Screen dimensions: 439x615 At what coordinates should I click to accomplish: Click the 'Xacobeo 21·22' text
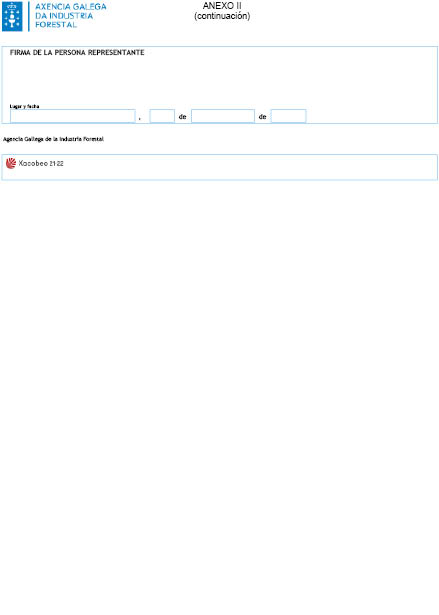pyautogui.click(x=41, y=163)
